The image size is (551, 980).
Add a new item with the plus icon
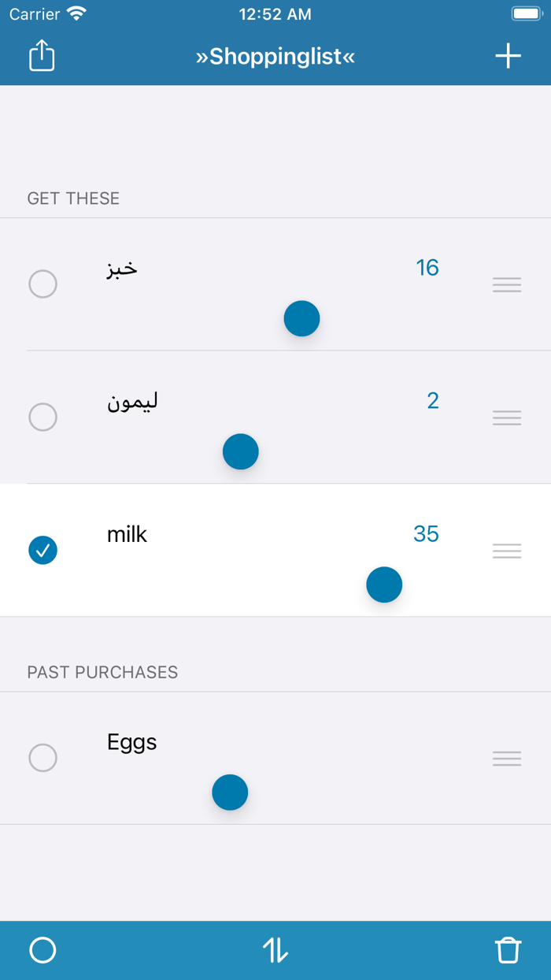pyautogui.click(x=508, y=56)
